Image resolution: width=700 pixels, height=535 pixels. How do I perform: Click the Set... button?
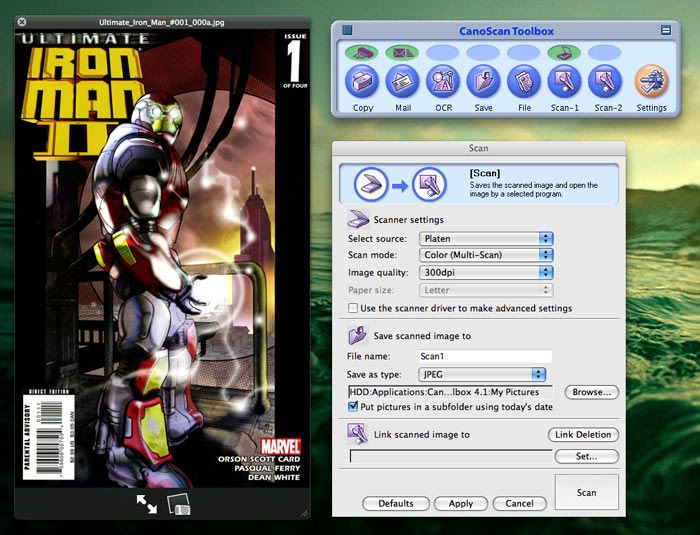tap(587, 456)
